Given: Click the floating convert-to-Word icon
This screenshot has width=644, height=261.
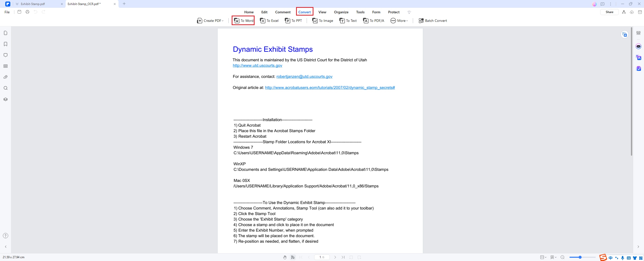Looking at the screenshot, I should (x=625, y=34).
